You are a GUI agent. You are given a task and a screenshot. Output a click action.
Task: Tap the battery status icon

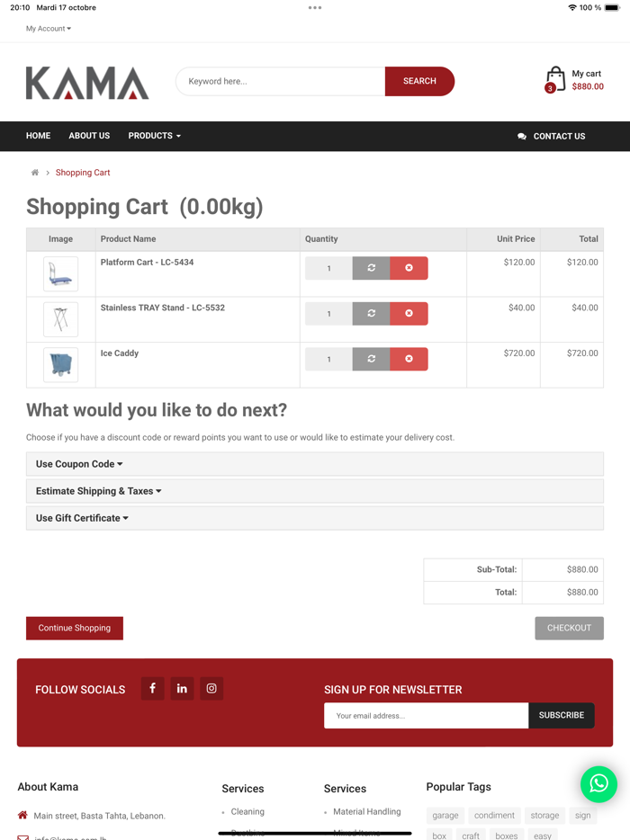[612, 7]
